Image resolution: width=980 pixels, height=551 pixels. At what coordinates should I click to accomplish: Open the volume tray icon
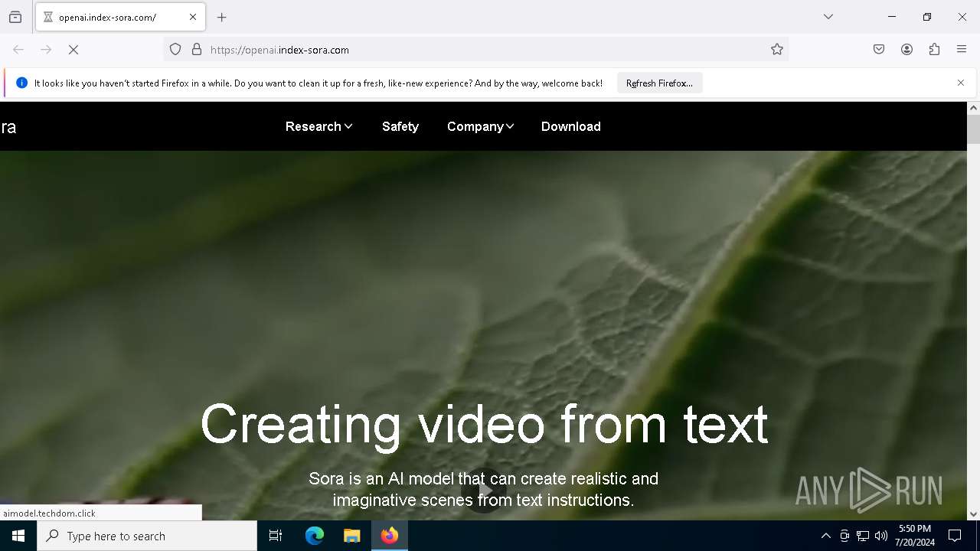click(881, 536)
